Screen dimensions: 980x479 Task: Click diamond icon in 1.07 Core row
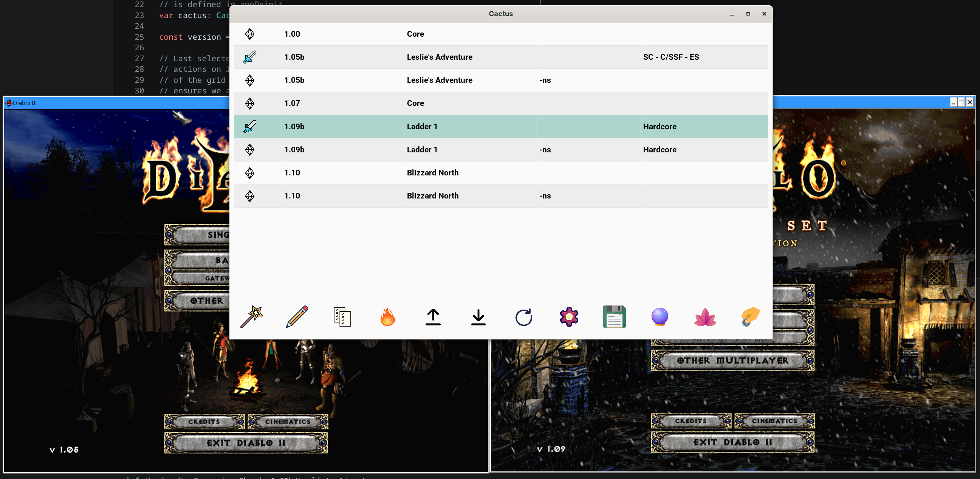tap(249, 103)
